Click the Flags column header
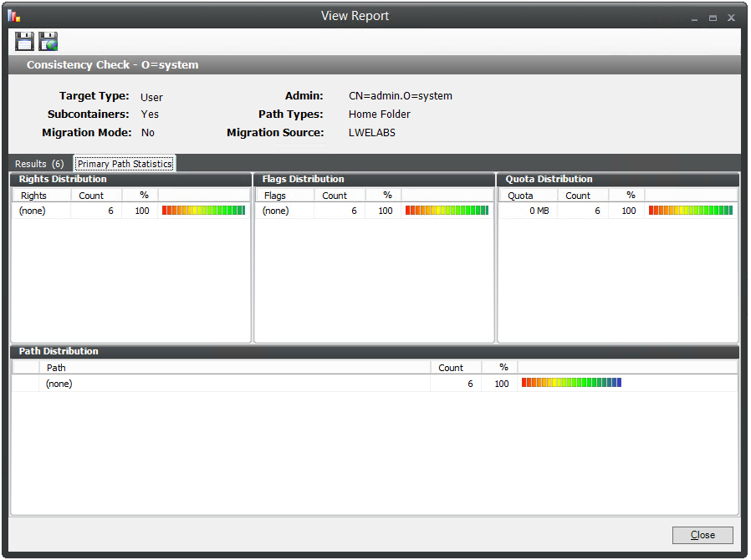Image resolution: width=751 pixels, height=560 pixels. [285, 196]
